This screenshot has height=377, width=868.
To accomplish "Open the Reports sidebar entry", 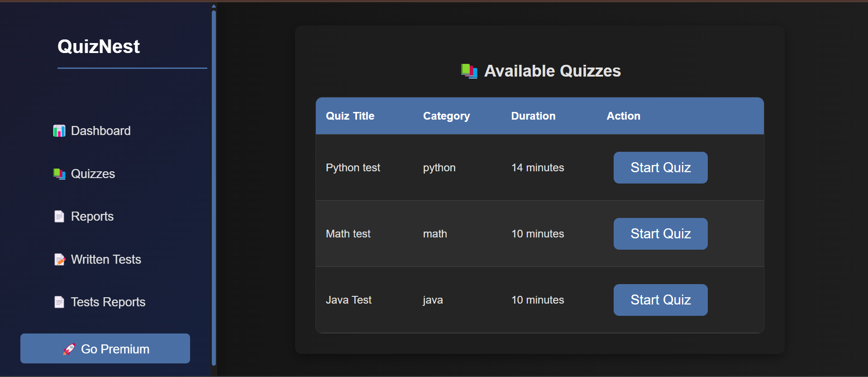I will 92,217.
